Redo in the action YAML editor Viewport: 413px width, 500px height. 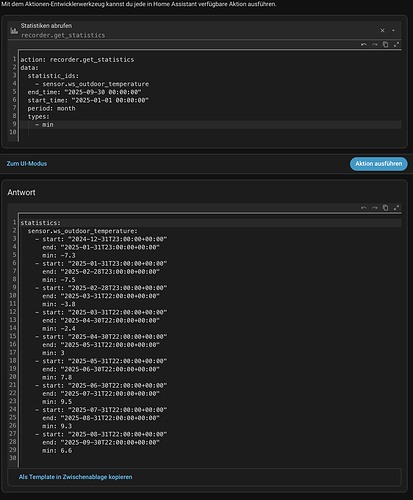[x=375, y=44]
